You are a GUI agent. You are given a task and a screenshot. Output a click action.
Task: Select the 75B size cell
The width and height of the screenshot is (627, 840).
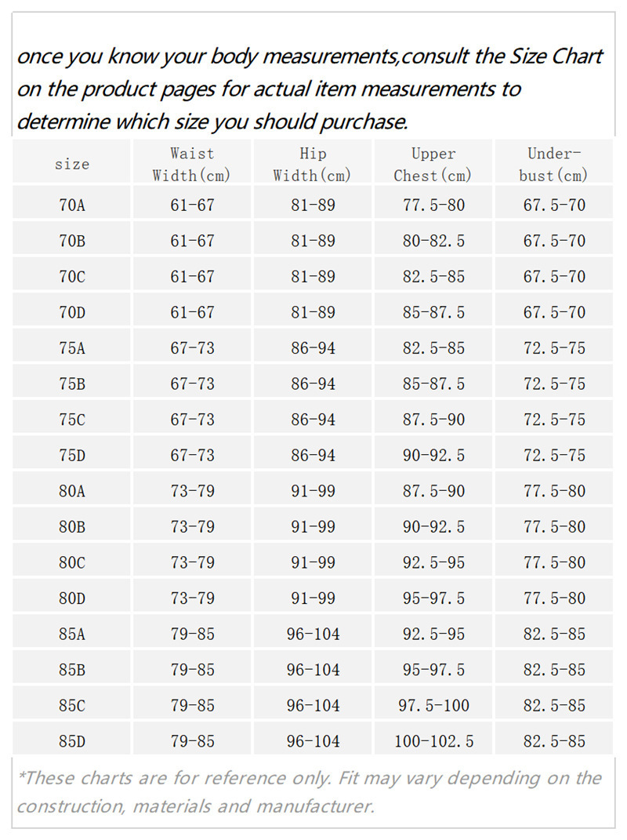pos(71,384)
